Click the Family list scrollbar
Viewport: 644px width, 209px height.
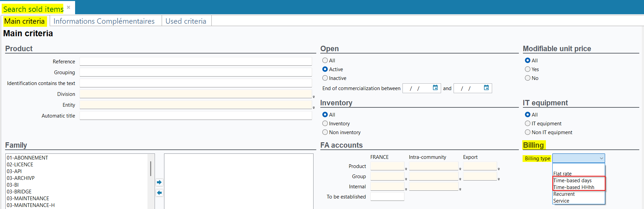click(x=151, y=168)
